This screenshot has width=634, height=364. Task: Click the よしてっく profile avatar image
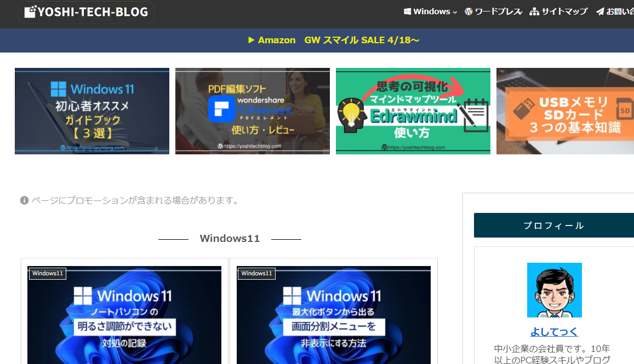pos(555,290)
